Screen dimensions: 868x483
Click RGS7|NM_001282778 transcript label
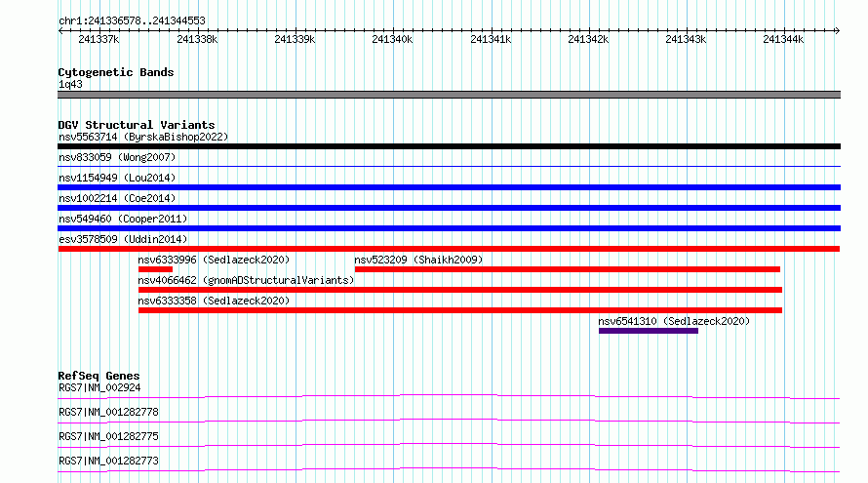tap(108, 412)
